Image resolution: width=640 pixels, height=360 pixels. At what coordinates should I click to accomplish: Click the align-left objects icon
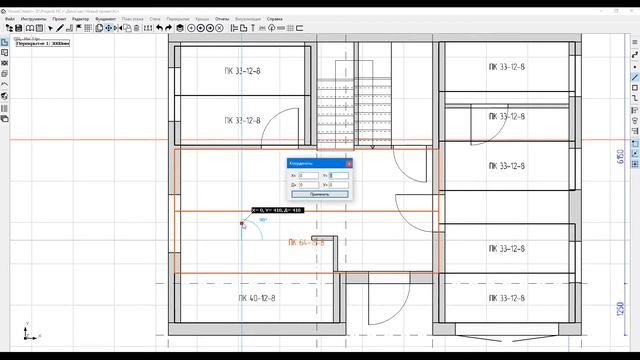(x=234, y=28)
